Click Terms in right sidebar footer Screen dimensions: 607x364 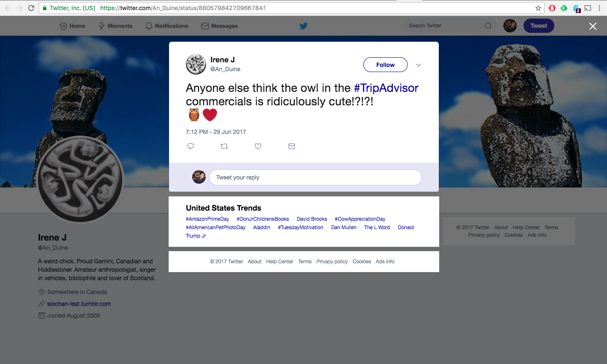551,227
